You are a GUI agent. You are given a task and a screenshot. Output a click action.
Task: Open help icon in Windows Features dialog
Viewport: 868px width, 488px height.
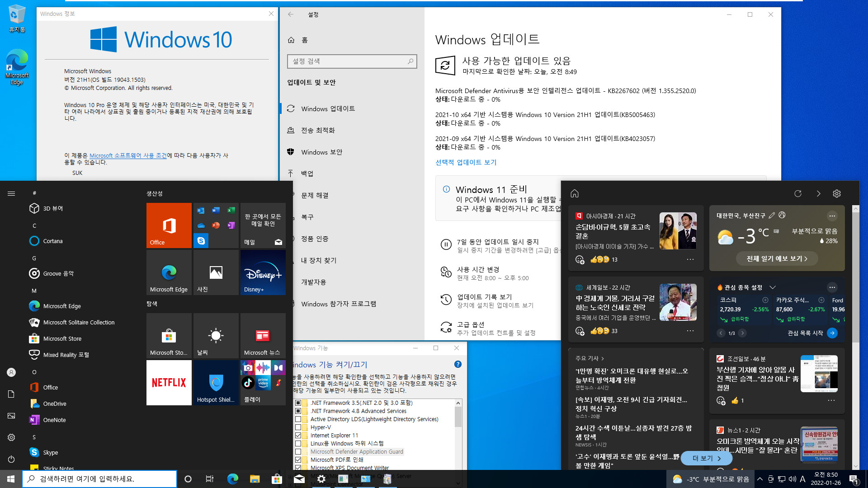click(x=458, y=364)
